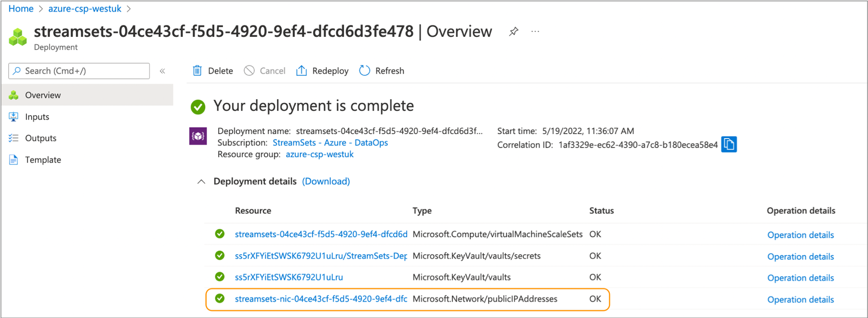868x318 pixels.
Task: Click Microsoft.Network/publicIPAddresses type cell
Action: point(485,299)
